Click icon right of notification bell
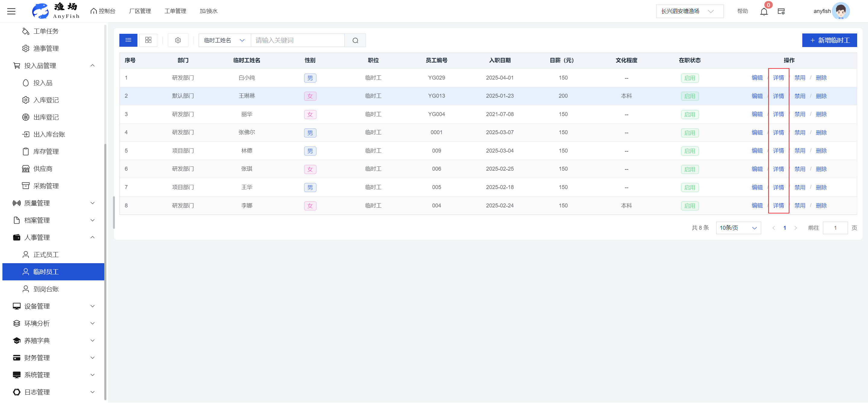The image size is (868, 407). tap(781, 11)
